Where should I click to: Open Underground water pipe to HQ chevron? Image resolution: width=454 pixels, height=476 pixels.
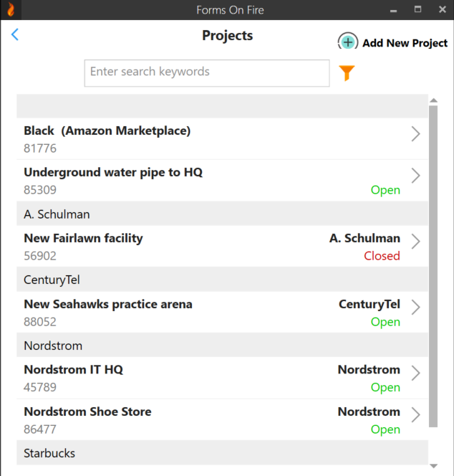click(416, 176)
